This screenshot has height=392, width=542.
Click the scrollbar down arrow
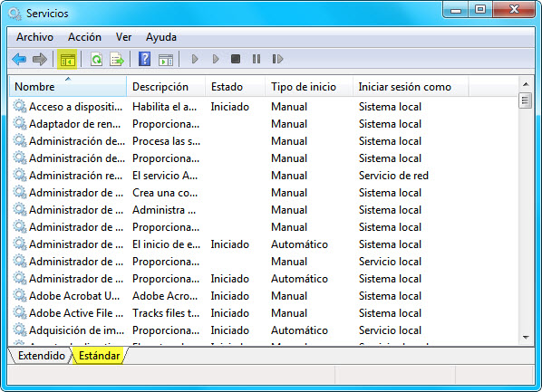[526, 338]
